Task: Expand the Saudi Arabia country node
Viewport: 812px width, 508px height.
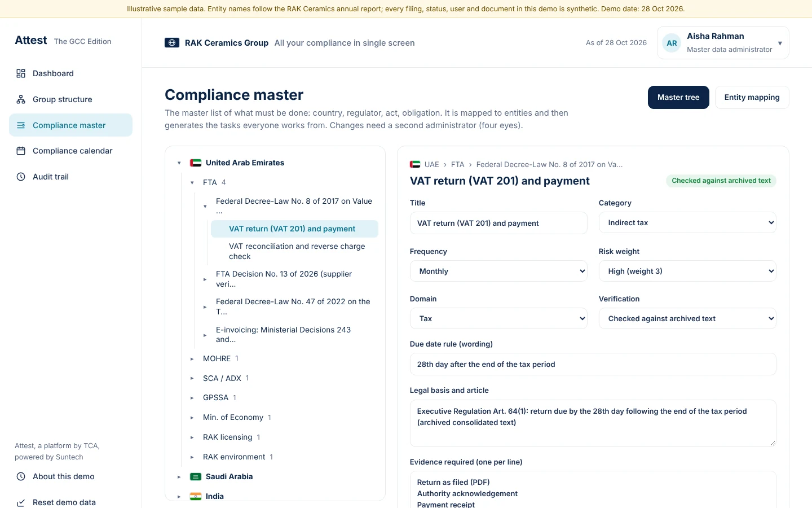Action: (x=179, y=477)
